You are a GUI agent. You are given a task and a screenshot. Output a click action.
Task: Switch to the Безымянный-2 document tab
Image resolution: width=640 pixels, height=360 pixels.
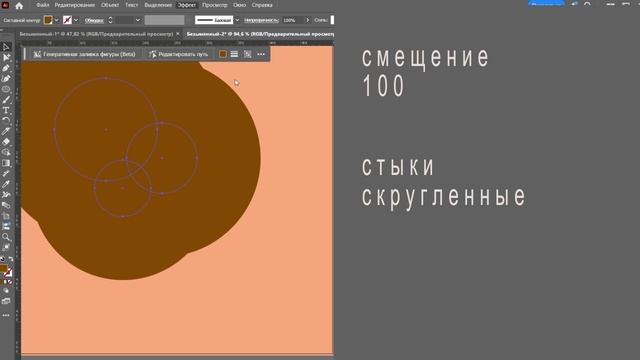[x=260, y=34]
